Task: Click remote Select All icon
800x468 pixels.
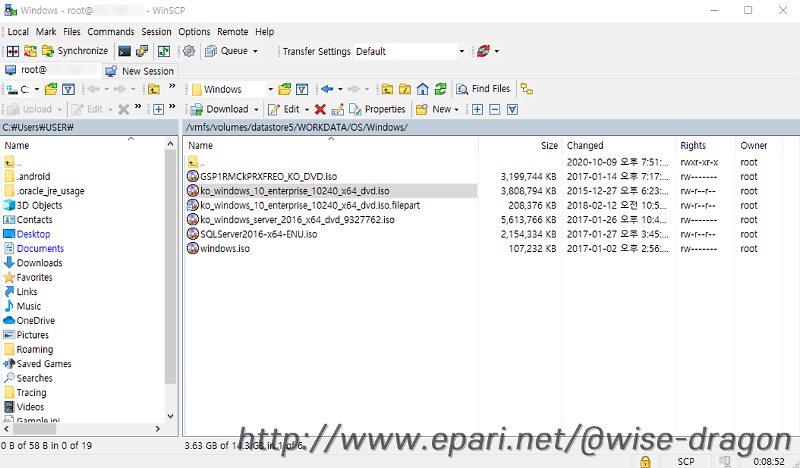Action: [512, 109]
